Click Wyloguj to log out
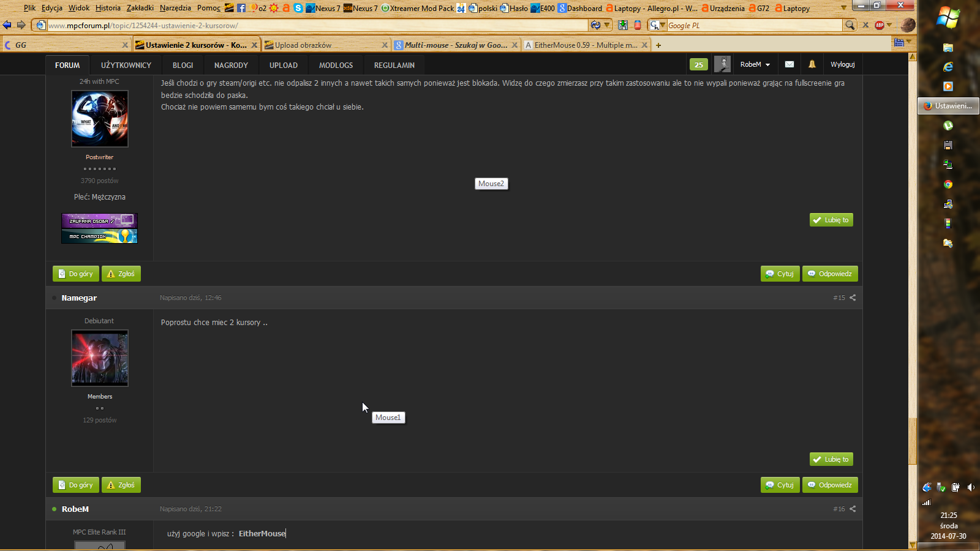This screenshot has width=980, height=551. click(843, 64)
